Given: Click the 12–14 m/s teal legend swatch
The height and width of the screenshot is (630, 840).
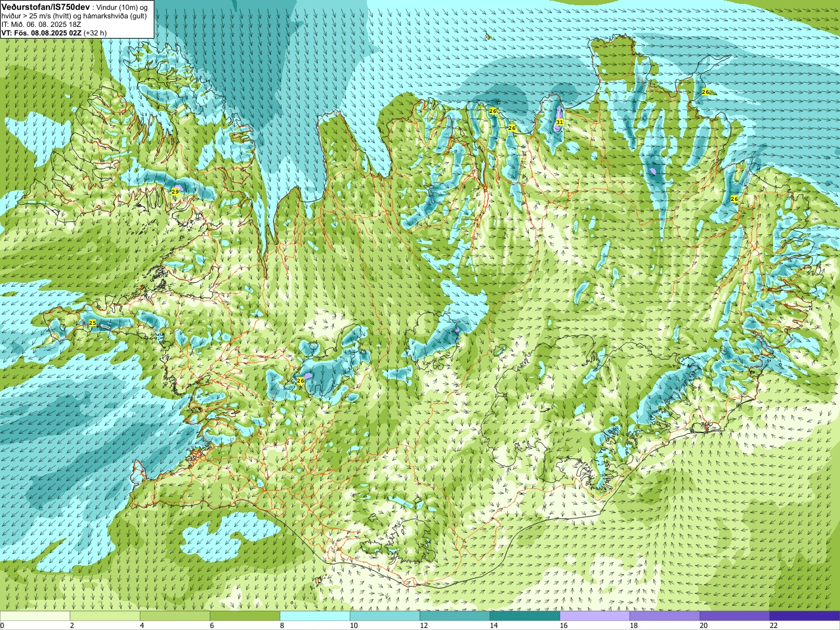Looking at the screenshot, I should (x=455, y=616).
